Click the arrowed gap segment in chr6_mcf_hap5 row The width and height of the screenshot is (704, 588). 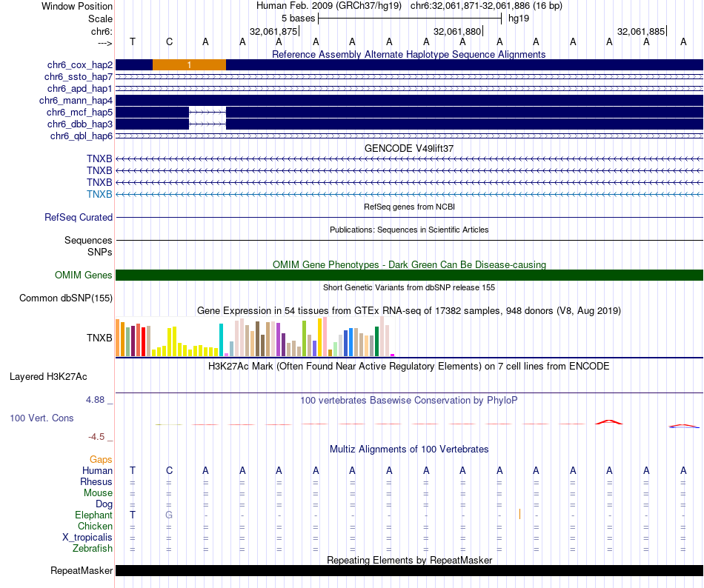207,112
